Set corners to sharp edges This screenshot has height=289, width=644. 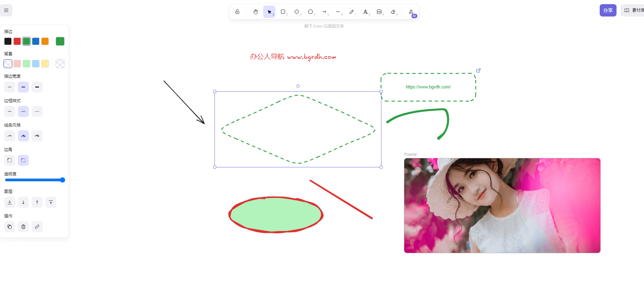pos(10,160)
